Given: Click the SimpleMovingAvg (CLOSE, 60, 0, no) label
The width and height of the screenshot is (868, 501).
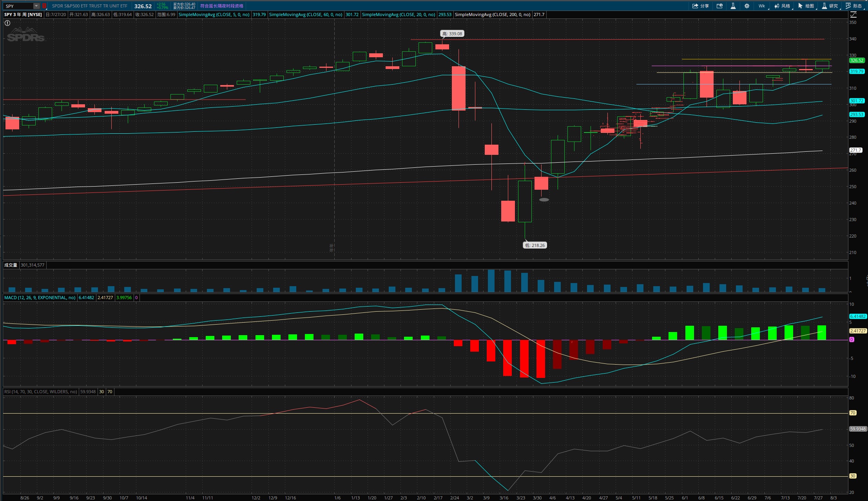Looking at the screenshot, I should [306, 15].
